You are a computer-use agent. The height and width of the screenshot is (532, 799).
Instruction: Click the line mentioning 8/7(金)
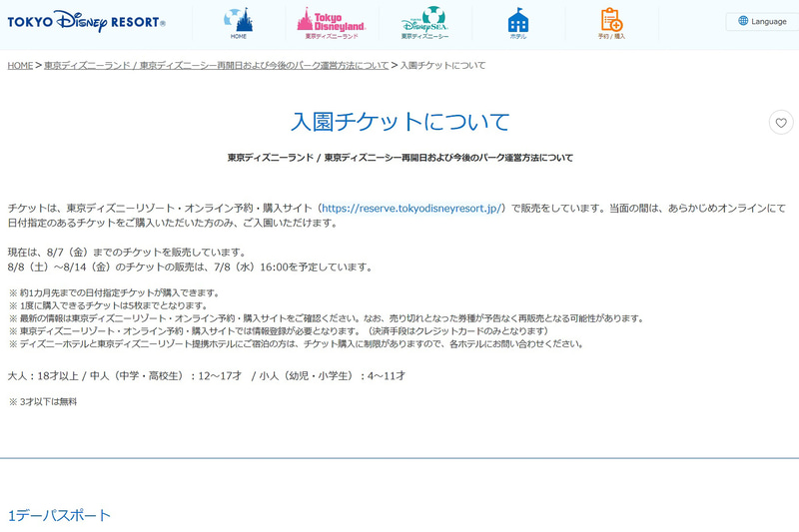(x=128, y=252)
